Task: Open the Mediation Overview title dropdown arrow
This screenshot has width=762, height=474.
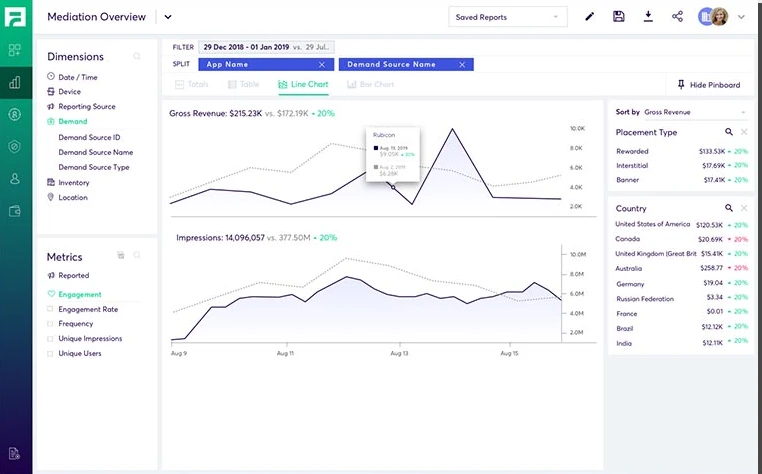Action: tap(168, 17)
